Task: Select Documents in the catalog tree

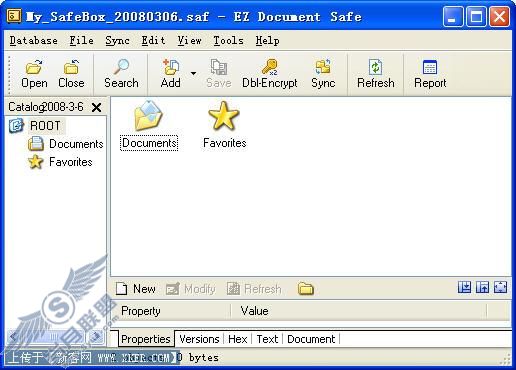Action: click(x=76, y=144)
